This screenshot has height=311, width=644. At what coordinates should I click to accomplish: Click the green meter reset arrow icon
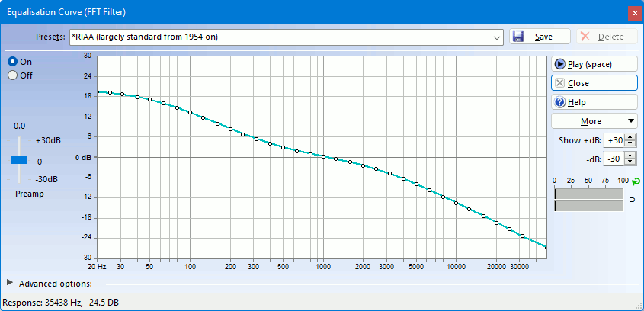(636, 181)
